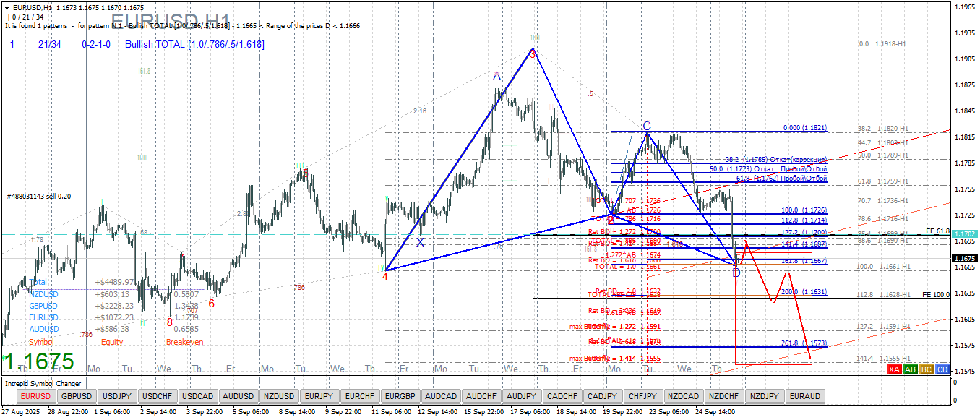980x420 pixels.
Task: Select AUDUSD in the symbol changer bar
Action: coord(238,396)
